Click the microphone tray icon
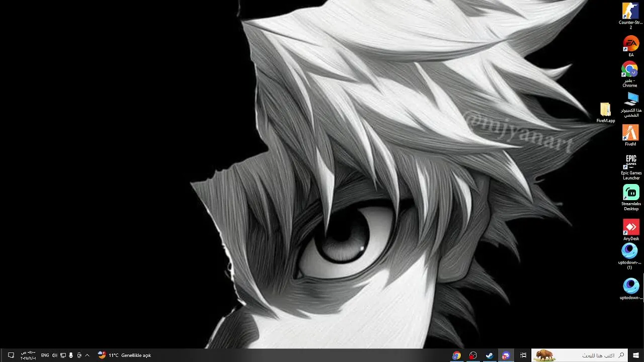This screenshot has height=362, width=644. [x=71, y=355]
